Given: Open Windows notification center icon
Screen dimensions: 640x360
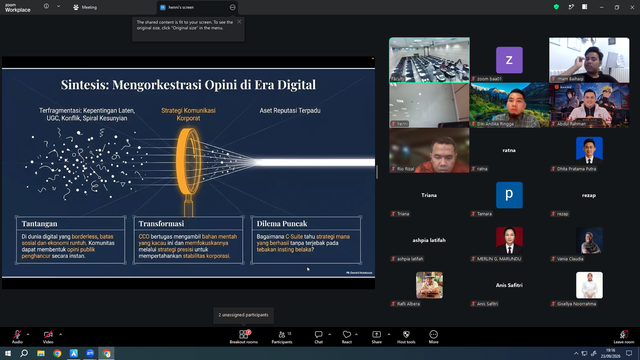Looking at the screenshot, I should point(629,353).
